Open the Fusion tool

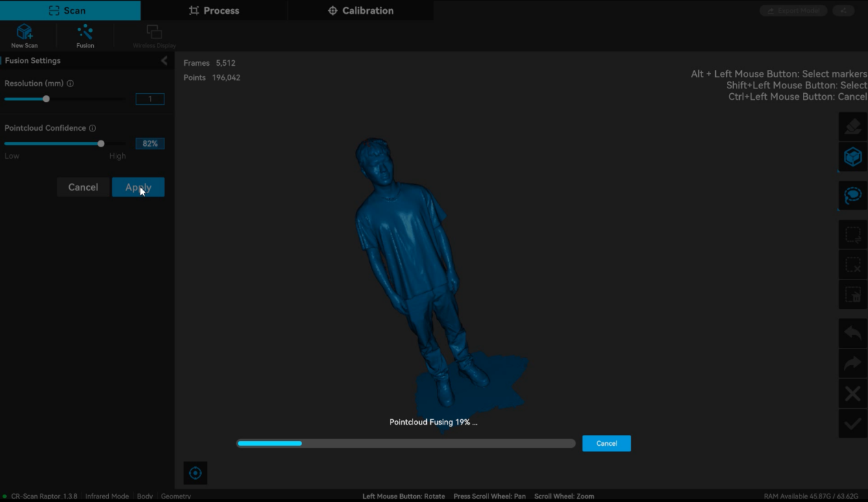pyautogui.click(x=85, y=33)
